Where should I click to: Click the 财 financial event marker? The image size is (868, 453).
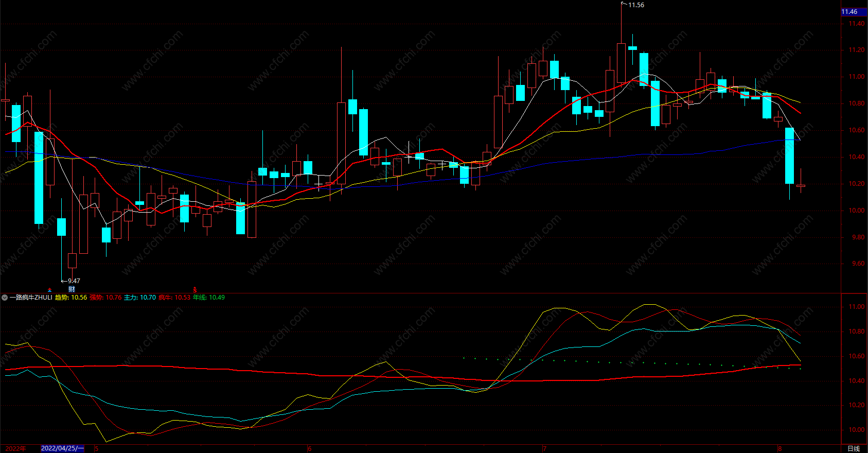pos(72,289)
